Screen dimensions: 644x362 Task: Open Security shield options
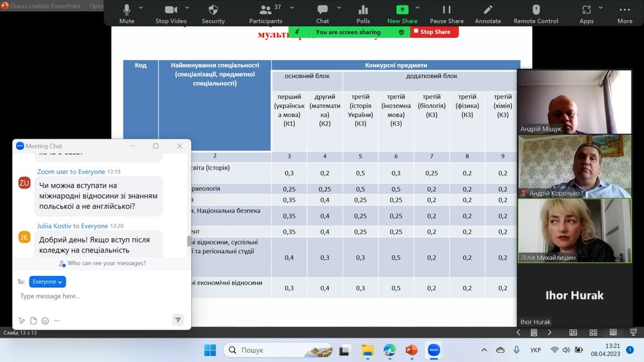tap(213, 13)
